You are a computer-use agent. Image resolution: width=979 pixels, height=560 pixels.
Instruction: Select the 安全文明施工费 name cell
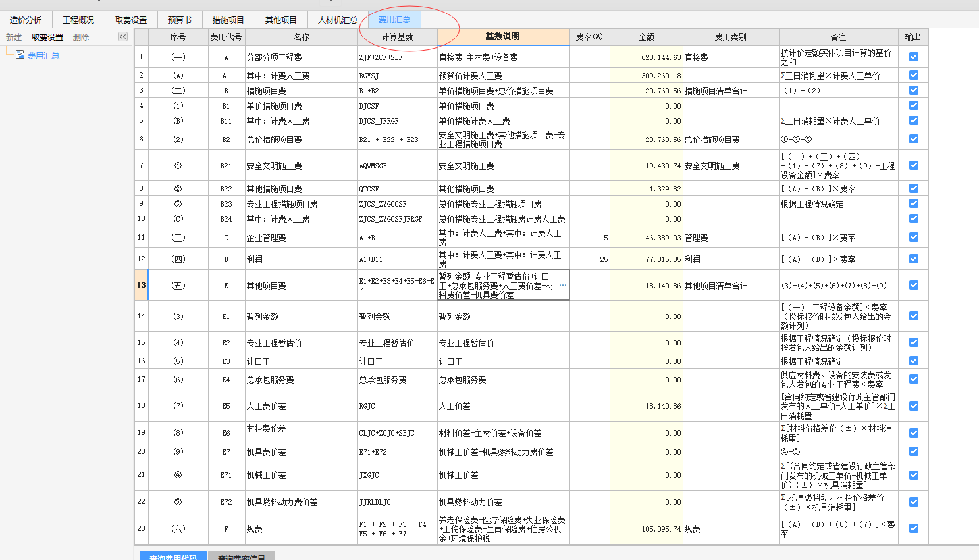pos(301,166)
